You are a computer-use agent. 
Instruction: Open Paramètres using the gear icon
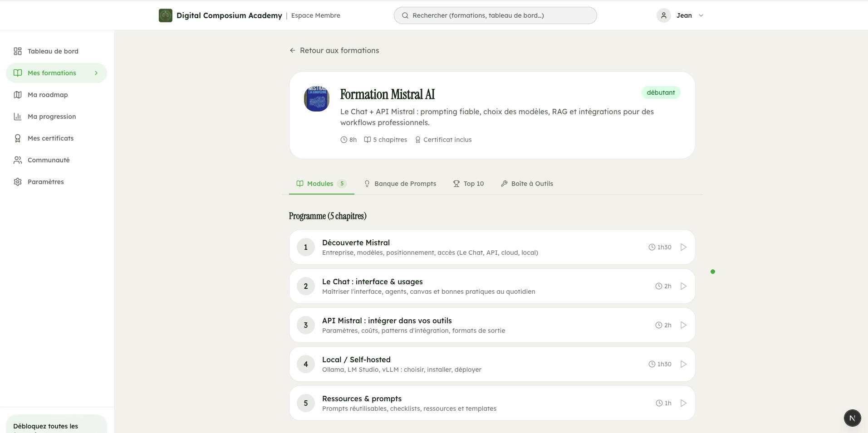click(x=17, y=181)
